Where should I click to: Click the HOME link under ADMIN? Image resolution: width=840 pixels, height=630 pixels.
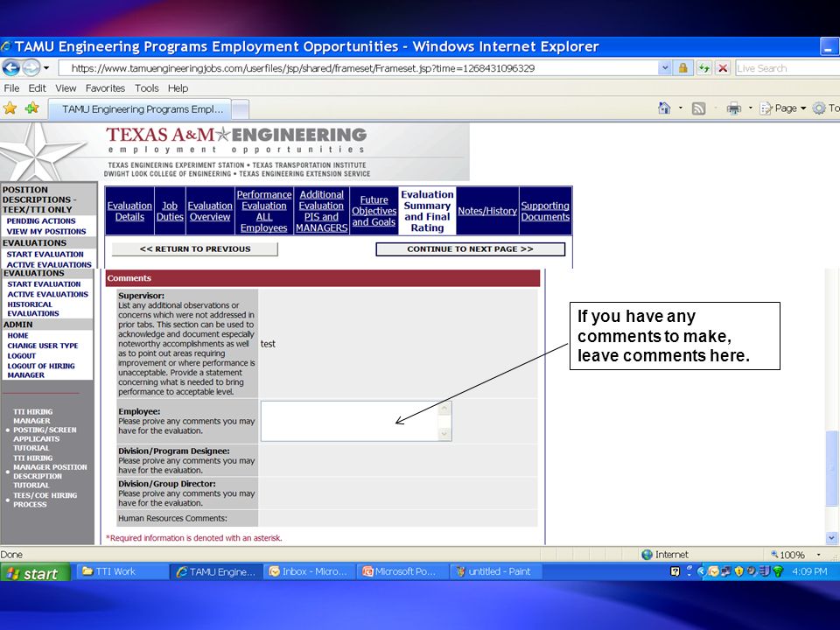17,335
